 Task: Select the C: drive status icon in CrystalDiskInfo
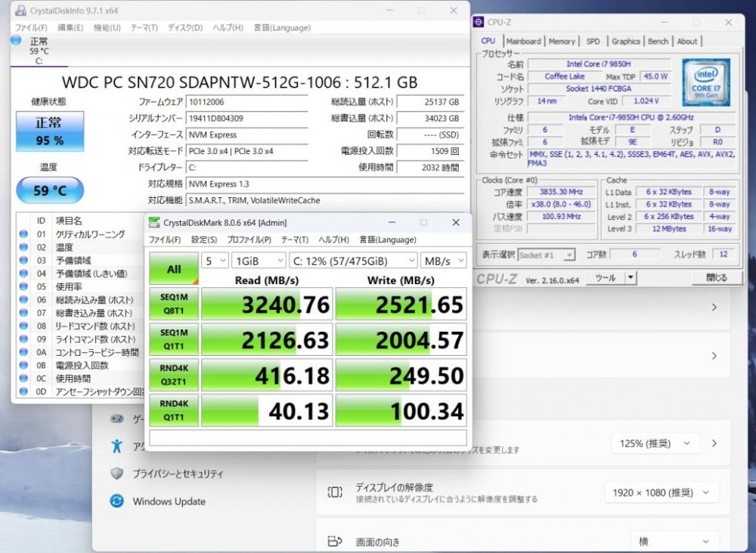click(x=17, y=40)
